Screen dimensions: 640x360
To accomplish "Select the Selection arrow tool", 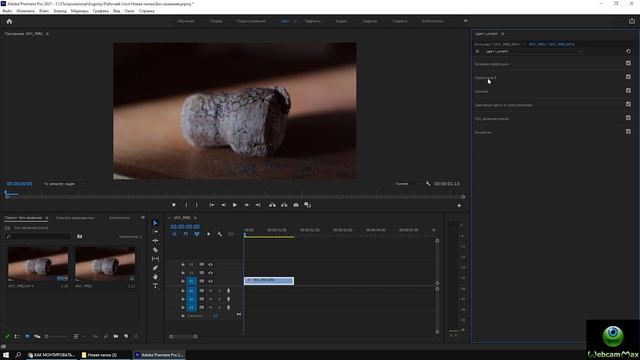I will coord(155,222).
